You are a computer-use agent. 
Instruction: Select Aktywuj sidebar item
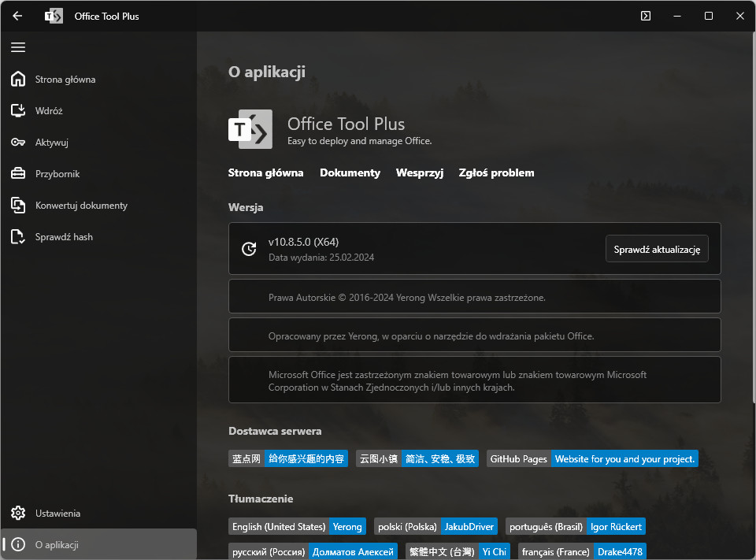[98, 143]
